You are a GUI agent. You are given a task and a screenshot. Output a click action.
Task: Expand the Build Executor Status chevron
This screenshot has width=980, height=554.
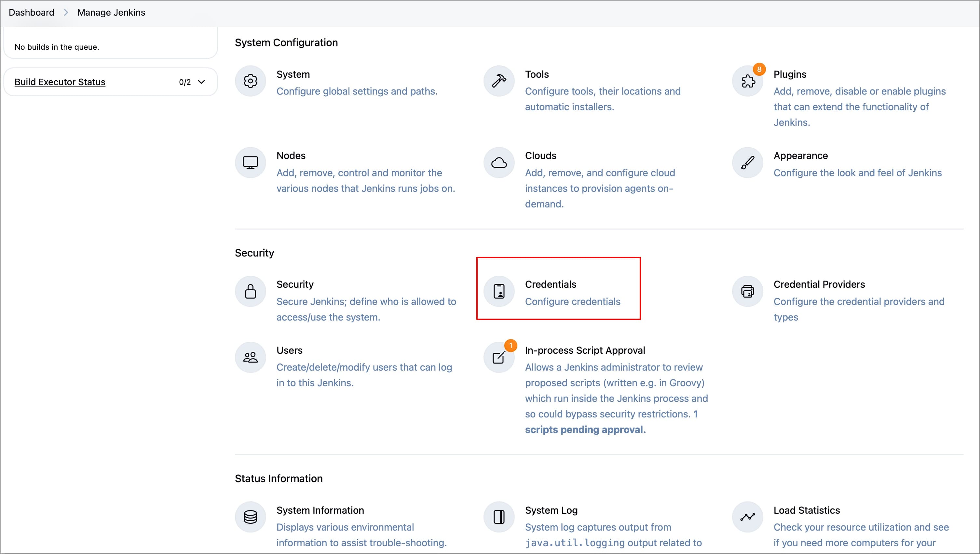202,82
